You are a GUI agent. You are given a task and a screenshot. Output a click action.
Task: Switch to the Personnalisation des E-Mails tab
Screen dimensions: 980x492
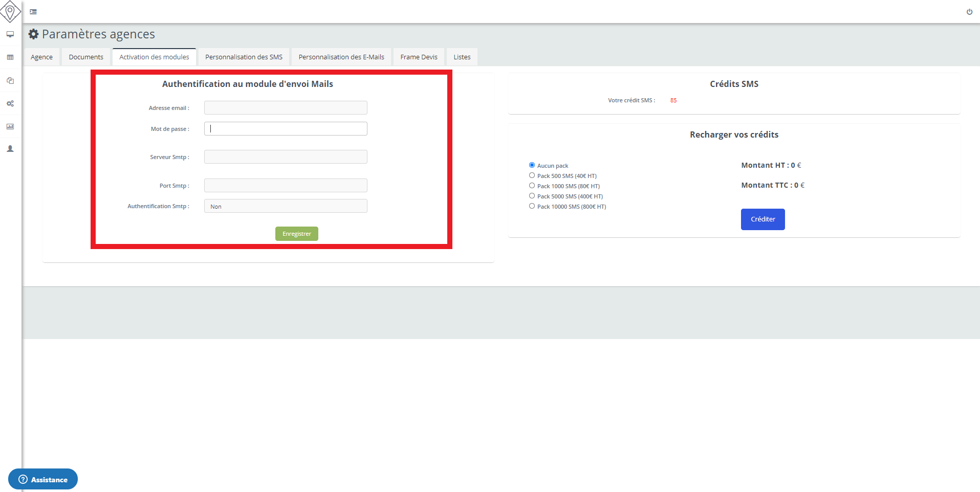341,57
